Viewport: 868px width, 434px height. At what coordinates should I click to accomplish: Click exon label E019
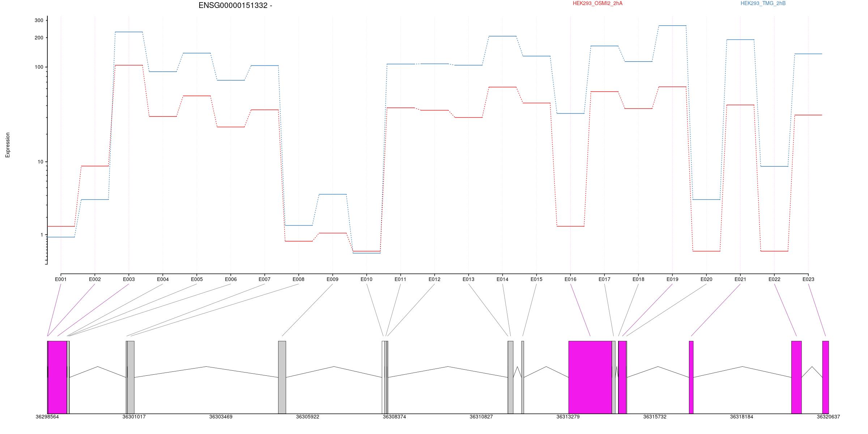pos(672,279)
